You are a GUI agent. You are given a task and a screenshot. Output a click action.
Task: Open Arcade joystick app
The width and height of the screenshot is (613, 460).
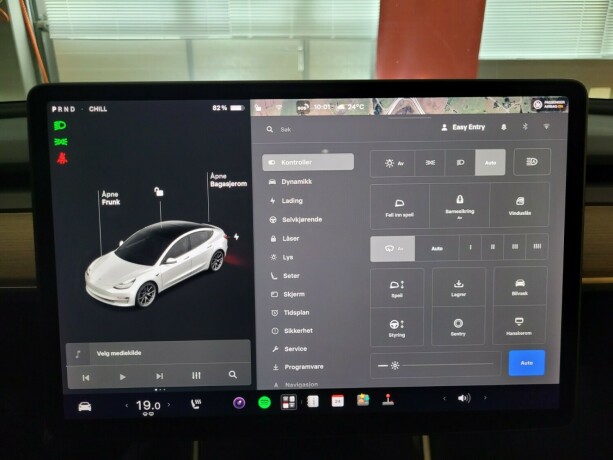[388, 399]
